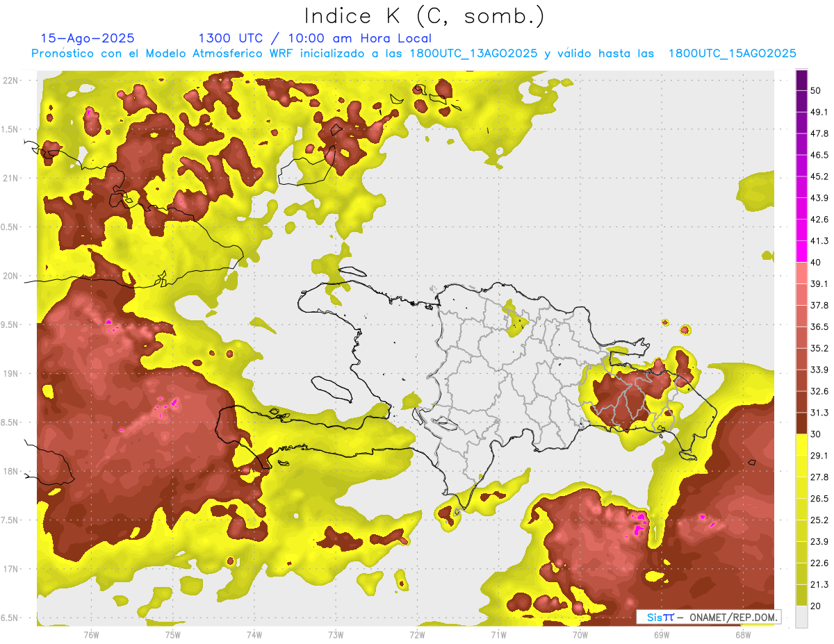Click the color scale value '50'
The width and height of the screenshot is (834, 644).
click(x=816, y=90)
